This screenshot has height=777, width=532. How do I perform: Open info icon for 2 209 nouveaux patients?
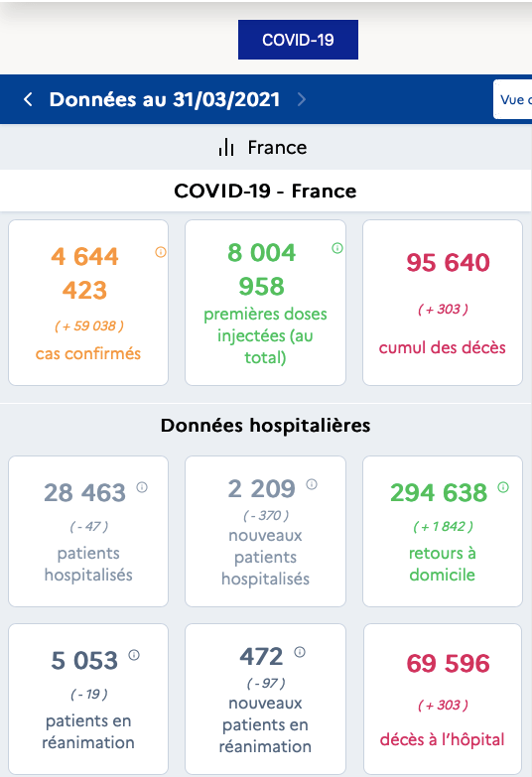[x=312, y=483]
